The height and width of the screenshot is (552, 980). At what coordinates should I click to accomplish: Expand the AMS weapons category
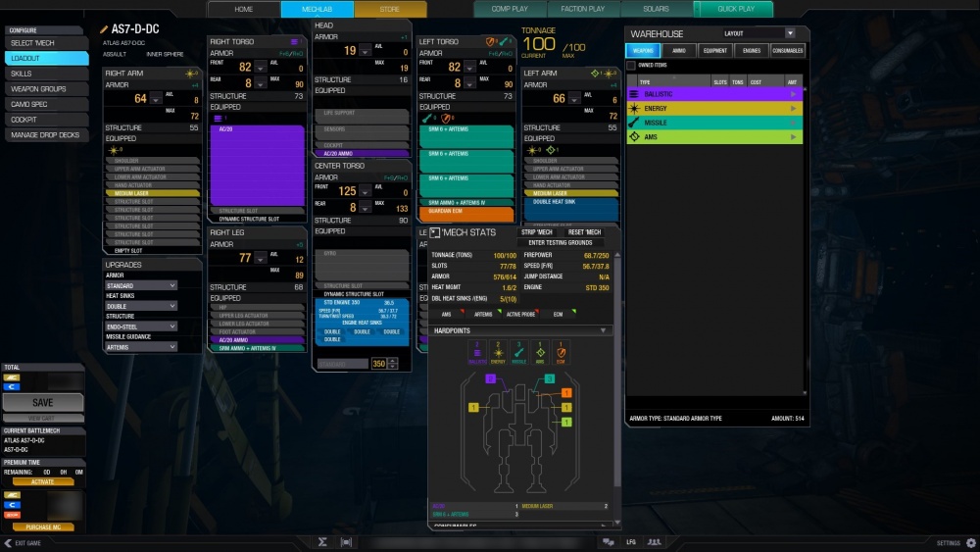click(714, 137)
